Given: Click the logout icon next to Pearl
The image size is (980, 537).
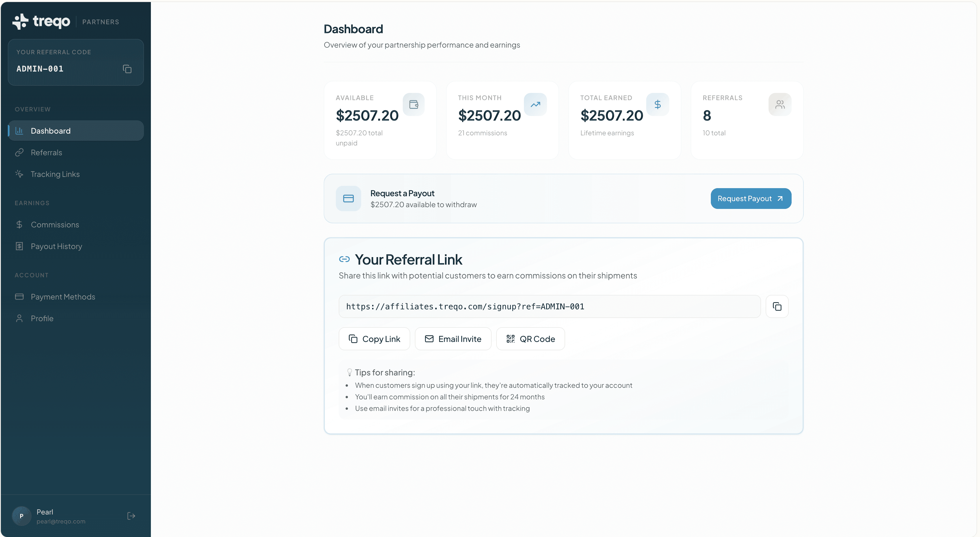Looking at the screenshot, I should pyautogui.click(x=131, y=516).
